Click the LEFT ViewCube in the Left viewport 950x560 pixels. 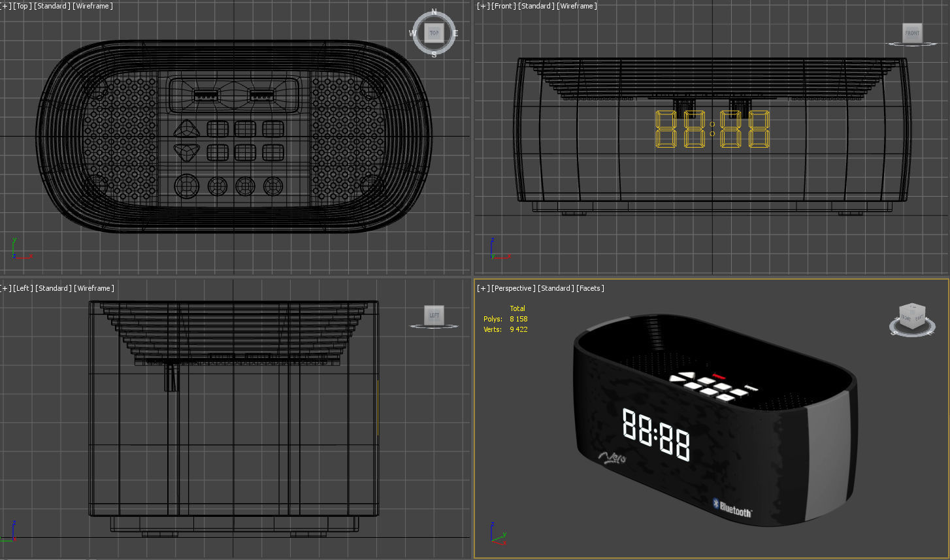tap(434, 315)
